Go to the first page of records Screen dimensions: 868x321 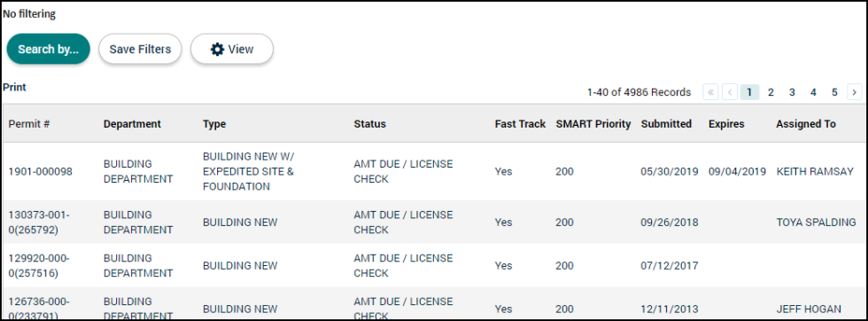710,92
